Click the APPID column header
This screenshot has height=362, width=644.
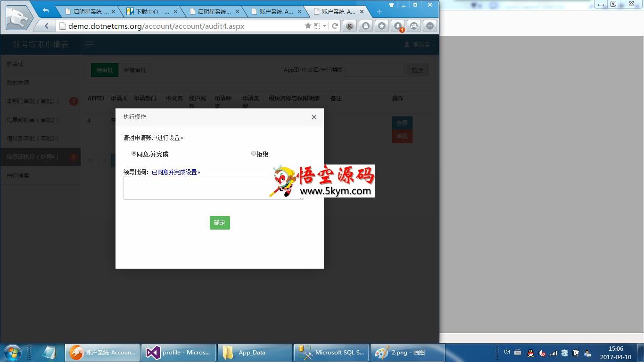[x=96, y=98]
